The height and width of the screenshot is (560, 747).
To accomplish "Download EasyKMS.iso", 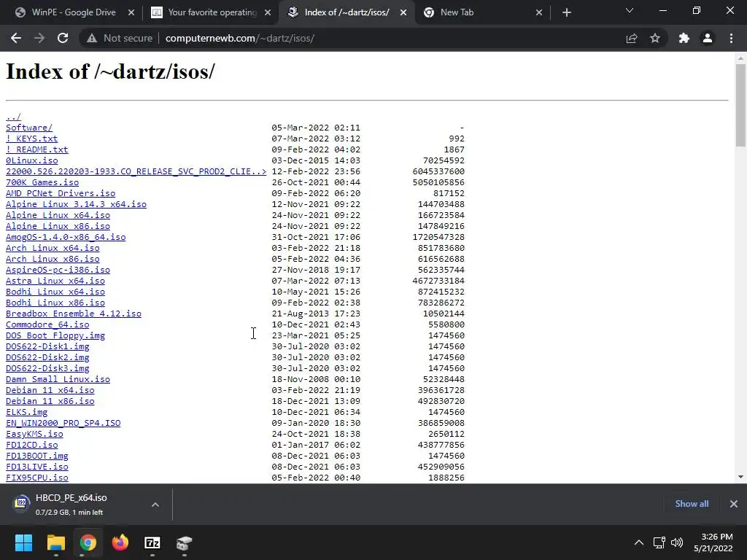I will [x=34, y=435].
